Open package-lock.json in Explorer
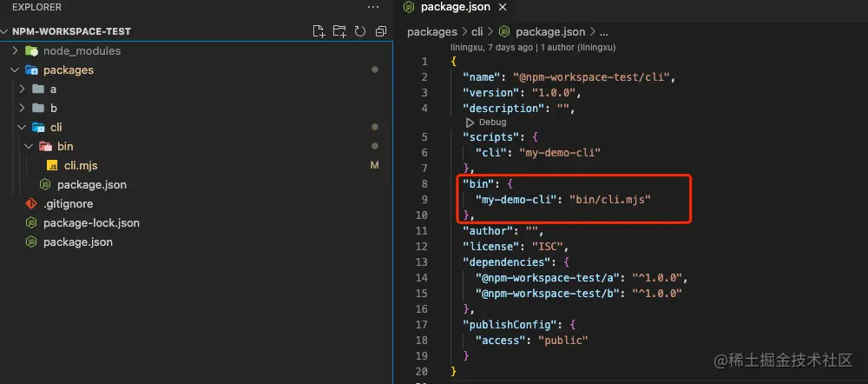 click(x=91, y=223)
